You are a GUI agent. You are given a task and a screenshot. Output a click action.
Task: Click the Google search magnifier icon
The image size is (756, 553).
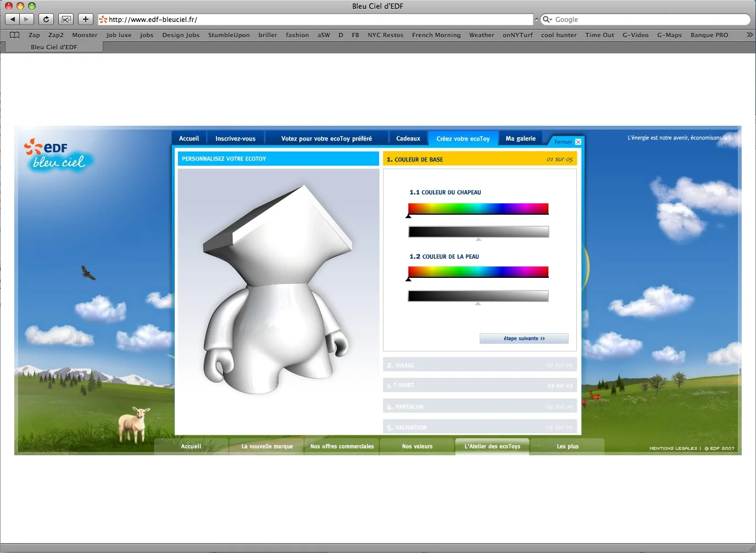[x=547, y=19]
